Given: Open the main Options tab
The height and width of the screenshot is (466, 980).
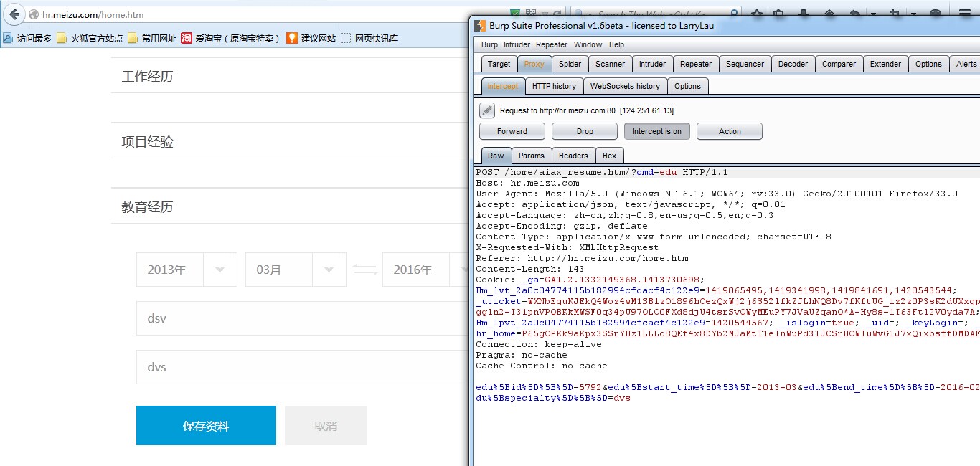Looking at the screenshot, I should (928, 64).
